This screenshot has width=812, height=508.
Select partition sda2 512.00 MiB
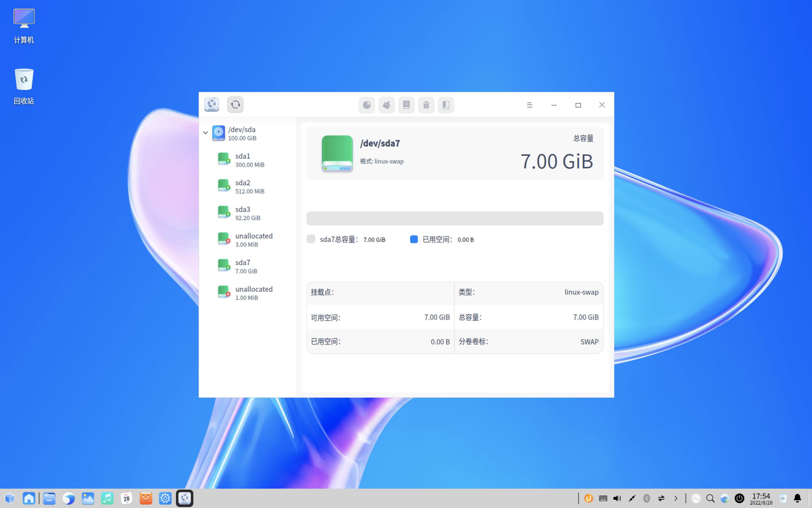pos(247,187)
